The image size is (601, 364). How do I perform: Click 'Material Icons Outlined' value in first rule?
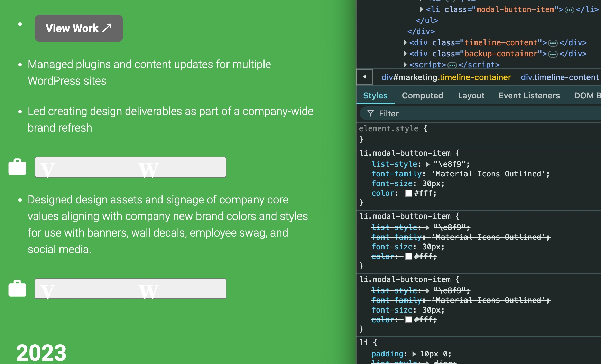(489, 174)
